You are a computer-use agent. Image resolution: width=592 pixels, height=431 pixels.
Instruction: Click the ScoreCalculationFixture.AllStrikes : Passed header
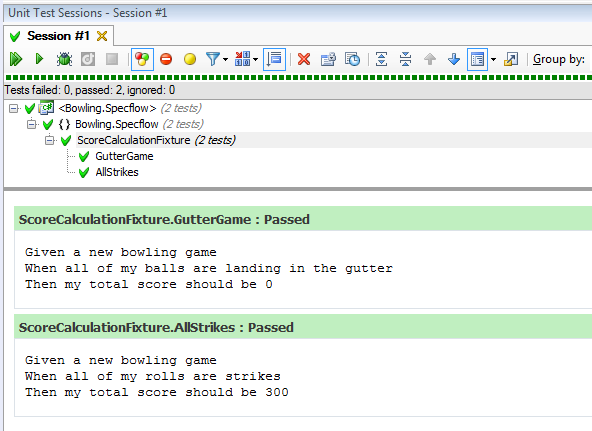pos(303,327)
